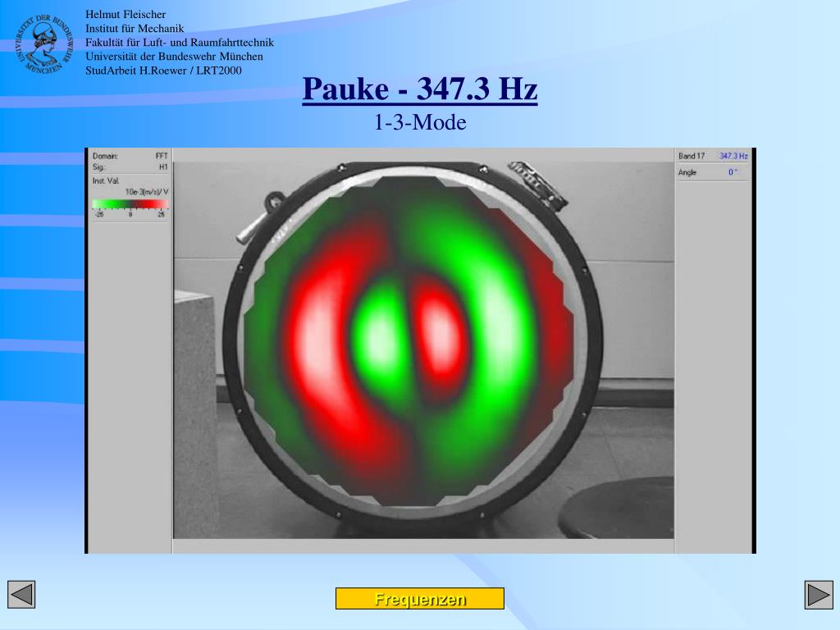Advance with the next slide arrow

tap(819, 595)
